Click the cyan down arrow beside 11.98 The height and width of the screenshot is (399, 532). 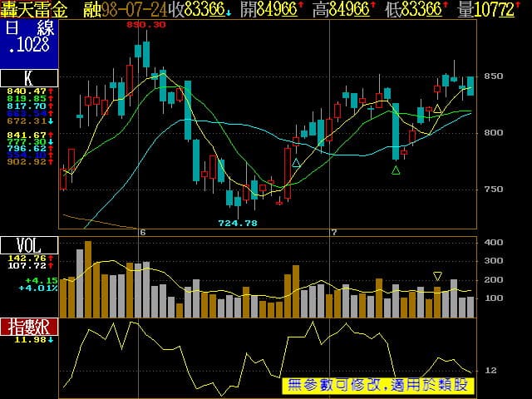52,339
